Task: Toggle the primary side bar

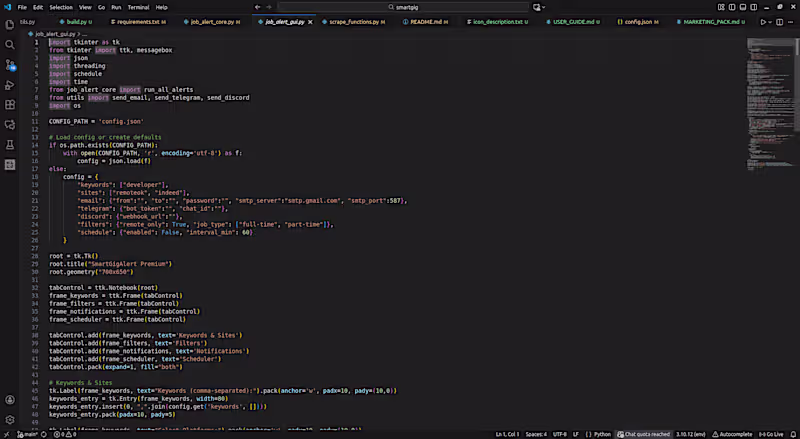Action: (x=732, y=7)
